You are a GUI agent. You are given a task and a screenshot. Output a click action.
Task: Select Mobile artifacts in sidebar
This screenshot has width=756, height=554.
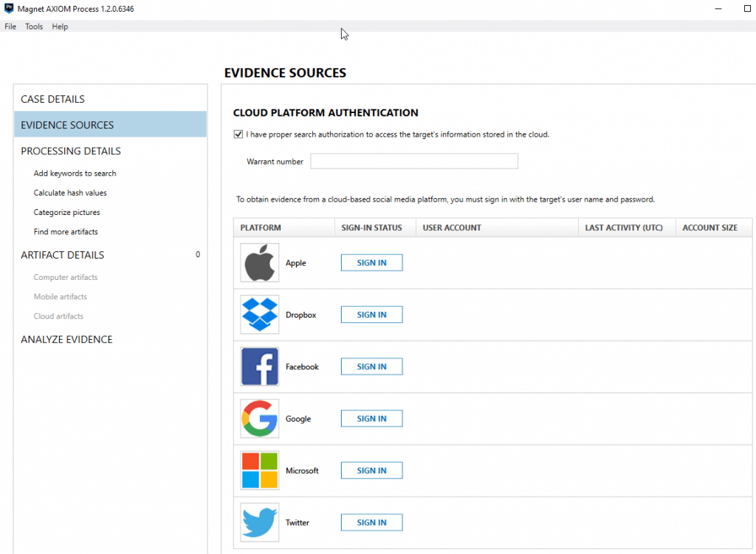pyautogui.click(x=61, y=297)
